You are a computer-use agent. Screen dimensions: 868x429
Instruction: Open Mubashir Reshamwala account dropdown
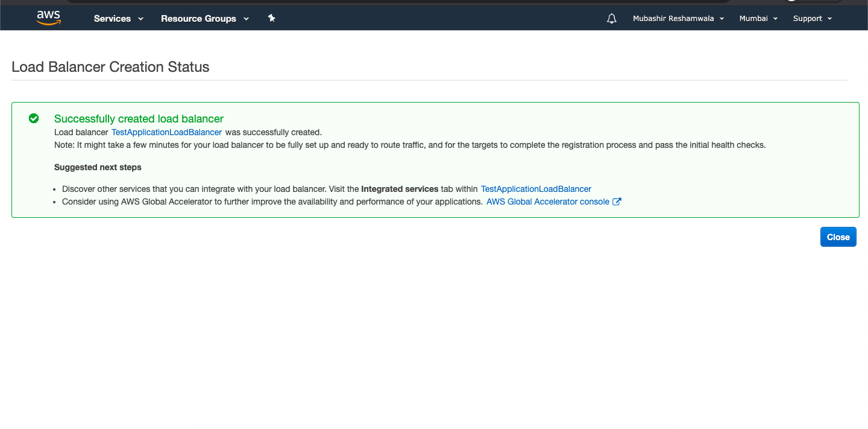678,19
